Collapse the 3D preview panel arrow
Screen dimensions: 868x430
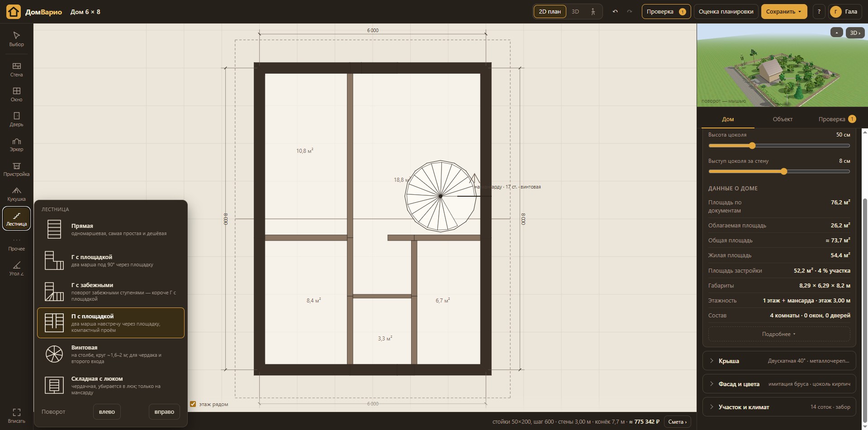point(836,33)
